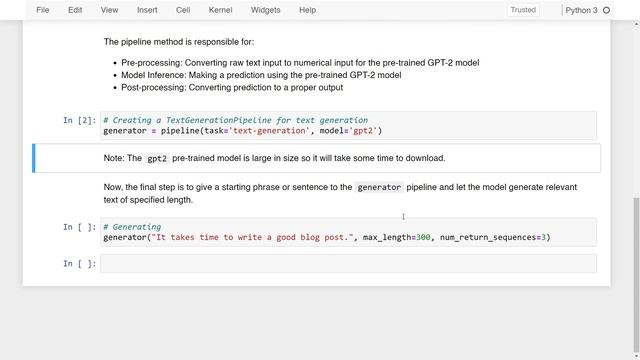Open the Insert menu
This screenshot has width=640, height=360.
[147, 10]
